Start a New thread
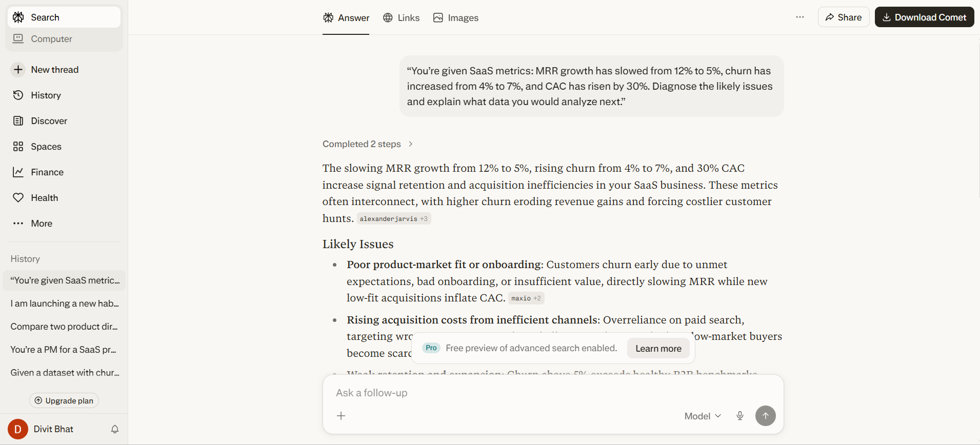The width and height of the screenshot is (980, 445). tap(54, 69)
